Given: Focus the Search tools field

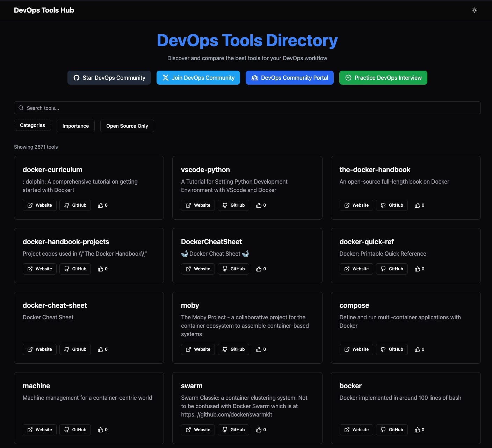Looking at the screenshot, I should [x=247, y=108].
